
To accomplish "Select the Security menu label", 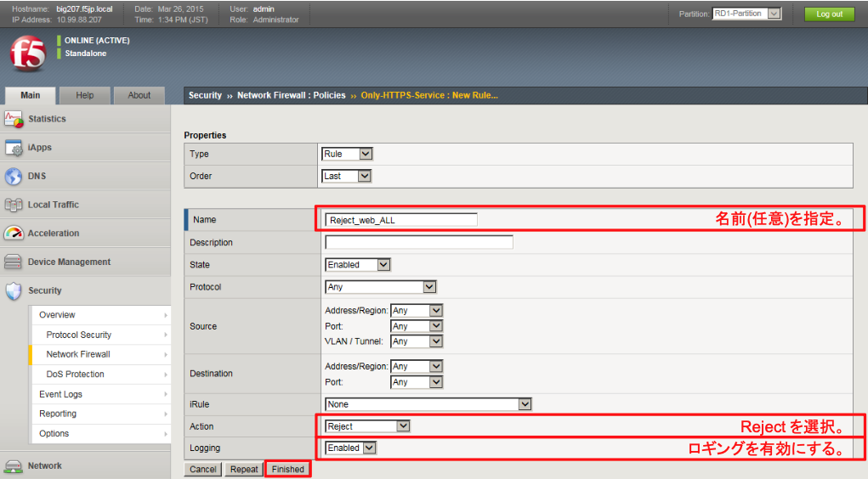I will 45,290.
